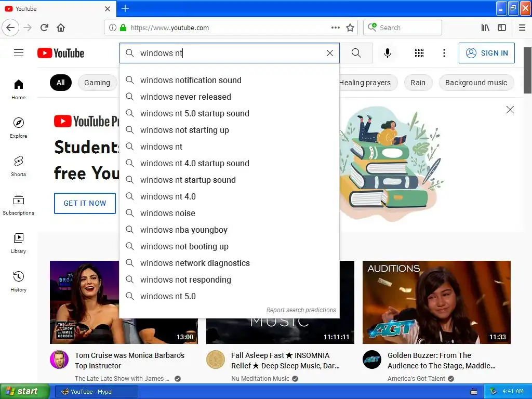Go back with the browser back arrow
The height and width of the screenshot is (399, 532).
(10, 28)
